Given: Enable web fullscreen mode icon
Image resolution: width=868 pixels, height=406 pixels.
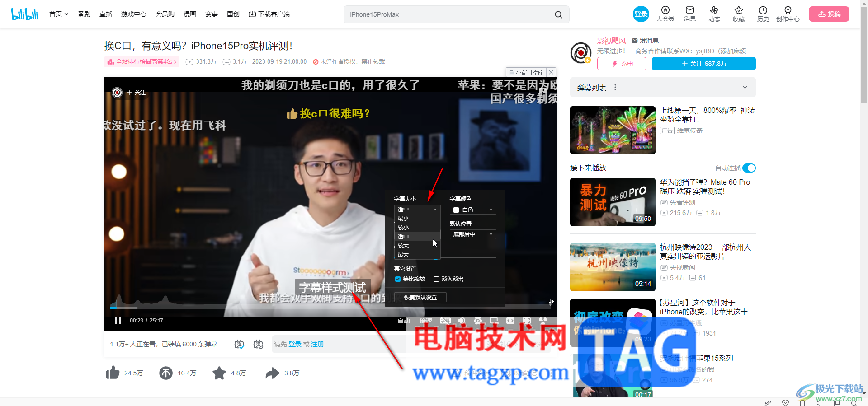Looking at the screenshot, I should pyautogui.click(x=510, y=321).
